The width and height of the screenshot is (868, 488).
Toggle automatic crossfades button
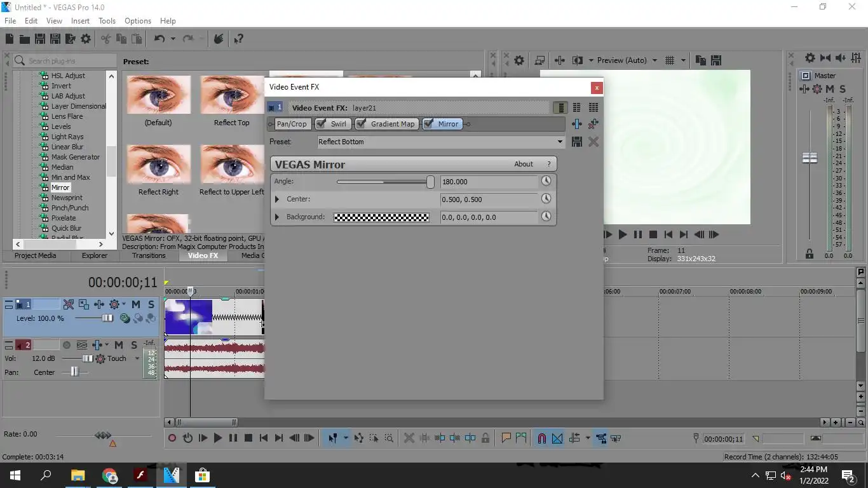point(557,438)
